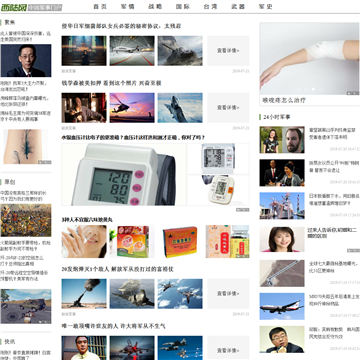The image size is (360, 360).
Task: Open the 咳咳痒怎么治疗 banner caption
Action: pyautogui.click(x=284, y=100)
